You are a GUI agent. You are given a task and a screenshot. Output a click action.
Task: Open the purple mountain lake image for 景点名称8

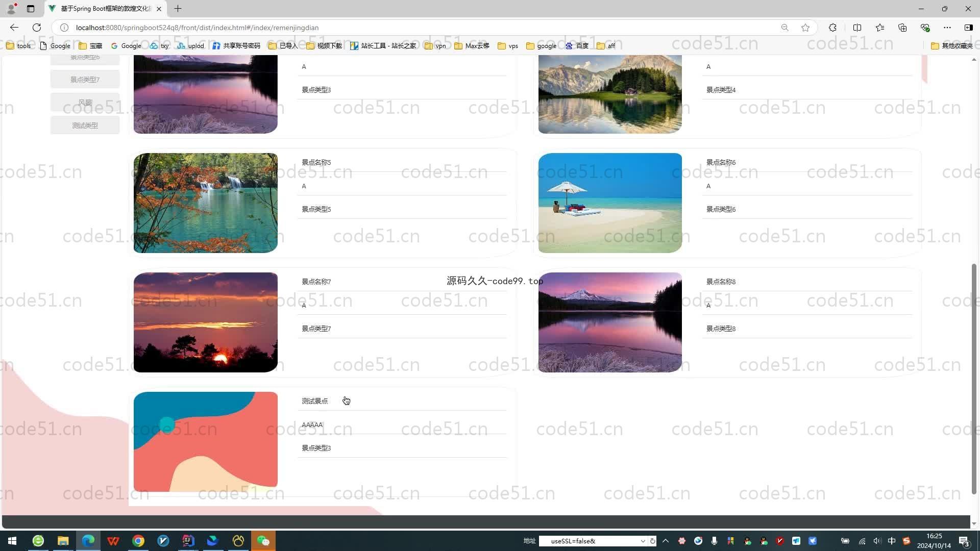pyautogui.click(x=610, y=322)
